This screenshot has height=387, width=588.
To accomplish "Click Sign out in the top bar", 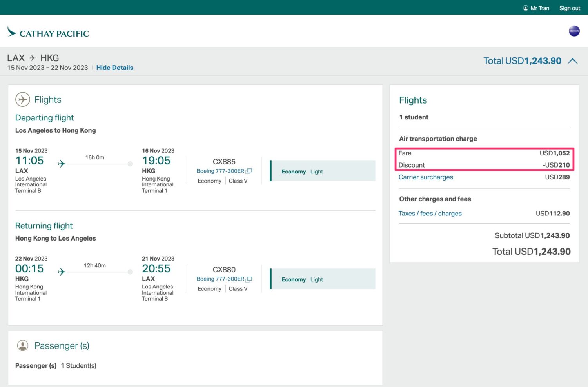I will tap(569, 8).
